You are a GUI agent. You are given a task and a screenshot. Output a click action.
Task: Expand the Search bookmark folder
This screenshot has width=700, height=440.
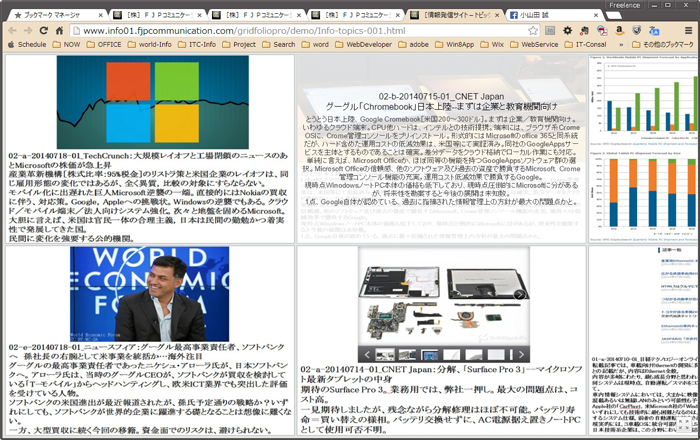point(279,44)
